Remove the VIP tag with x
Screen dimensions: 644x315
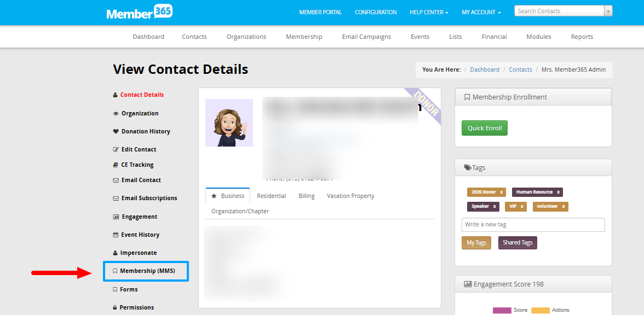[x=522, y=207]
